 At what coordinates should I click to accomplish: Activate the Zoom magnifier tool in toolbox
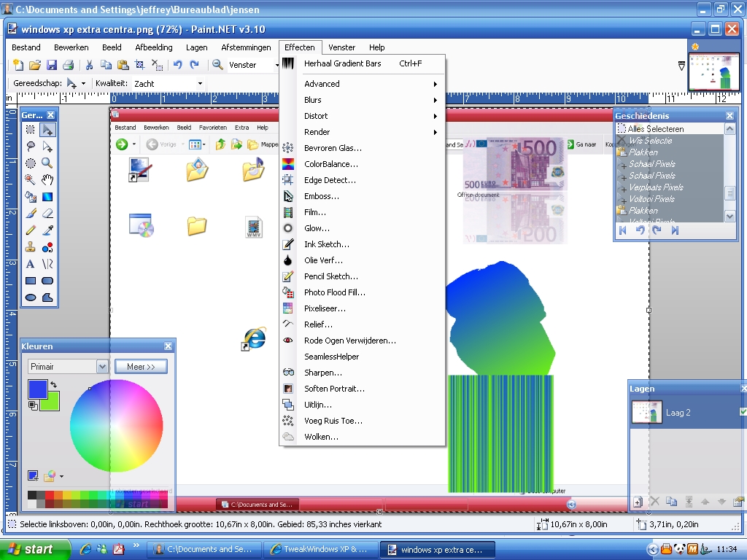pos(47,163)
